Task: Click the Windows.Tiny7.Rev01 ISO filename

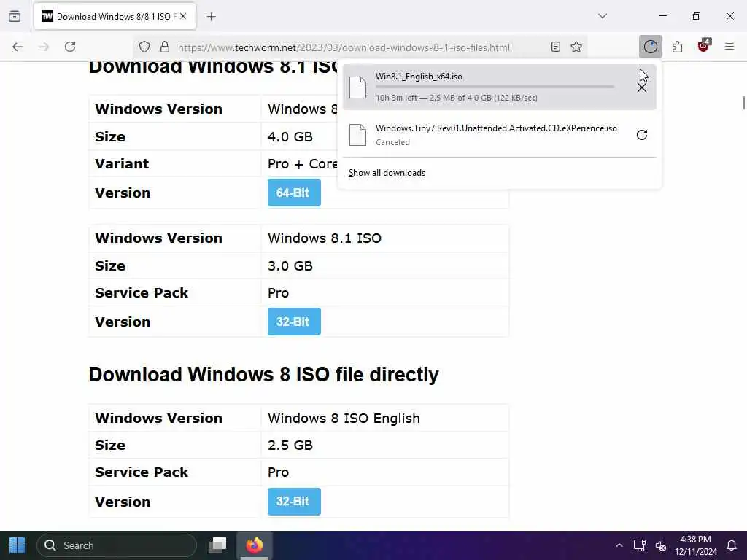Action: pos(496,128)
